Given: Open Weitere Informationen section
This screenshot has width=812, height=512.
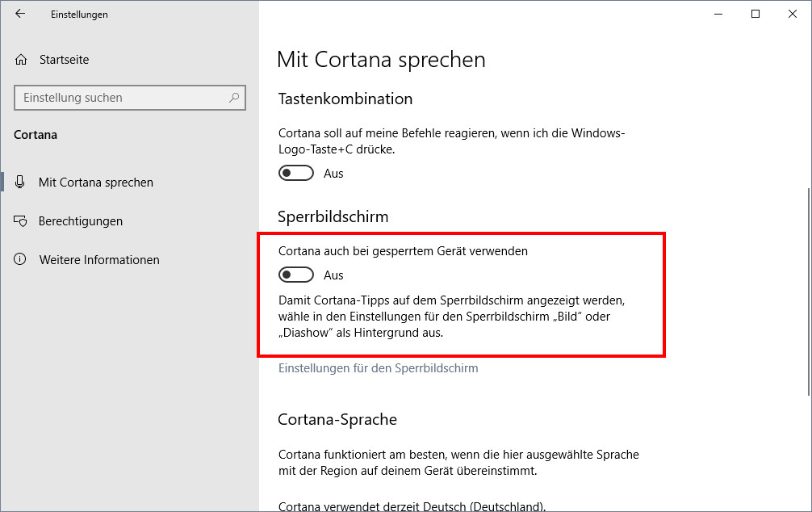Looking at the screenshot, I should coord(99,259).
